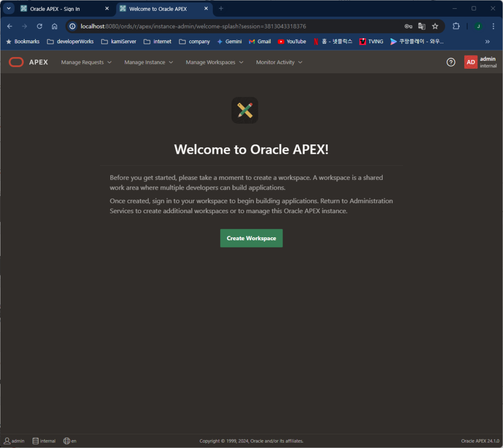Open the Manage Instance menu
503x448 pixels.
pos(148,62)
